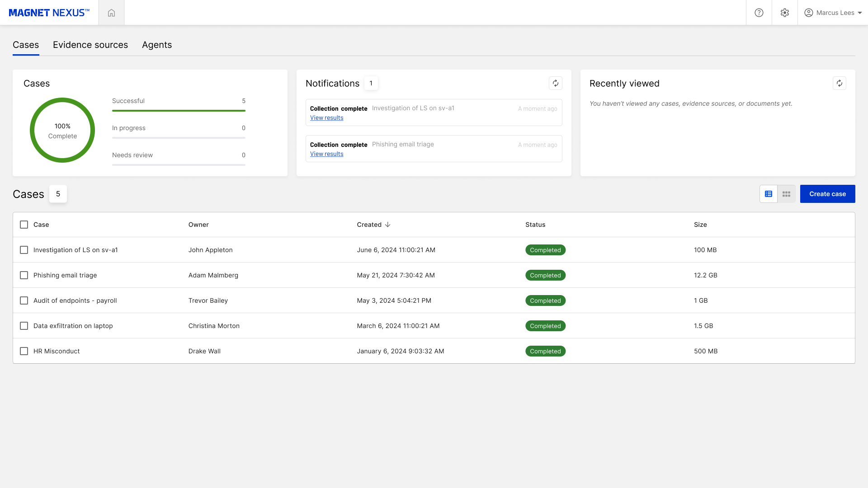Tick the checkbox for HR Misconduct
This screenshot has width=868, height=488.
click(x=24, y=351)
